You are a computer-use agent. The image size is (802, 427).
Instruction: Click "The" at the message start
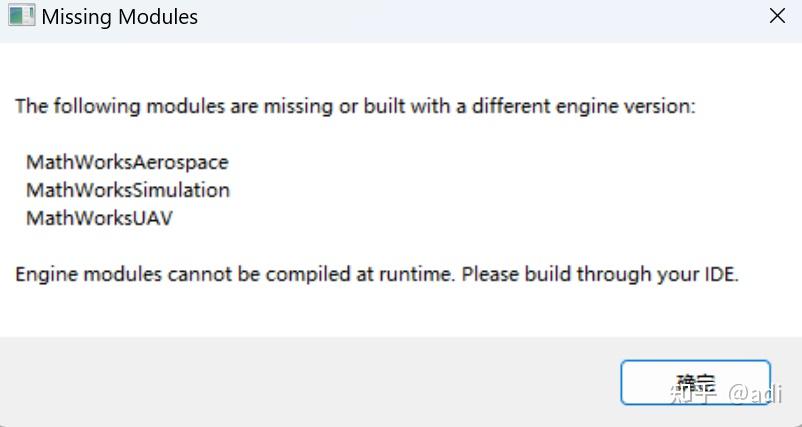(31, 106)
